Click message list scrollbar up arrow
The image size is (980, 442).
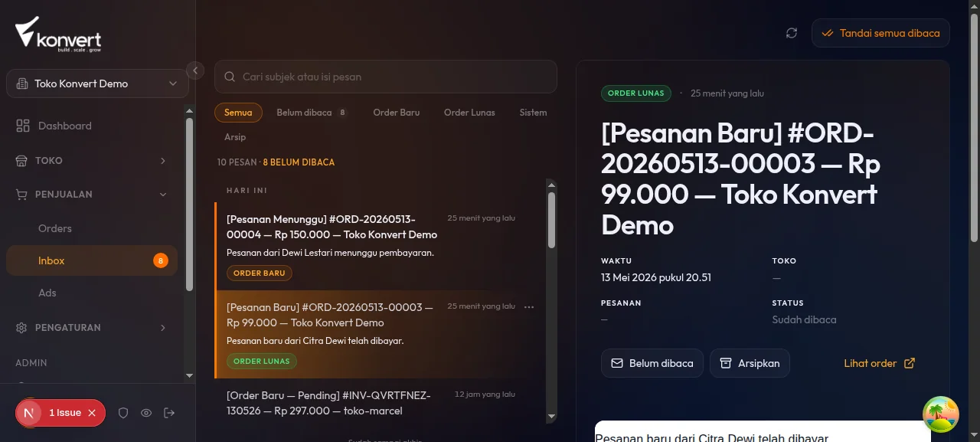click(x=551, y=184)
